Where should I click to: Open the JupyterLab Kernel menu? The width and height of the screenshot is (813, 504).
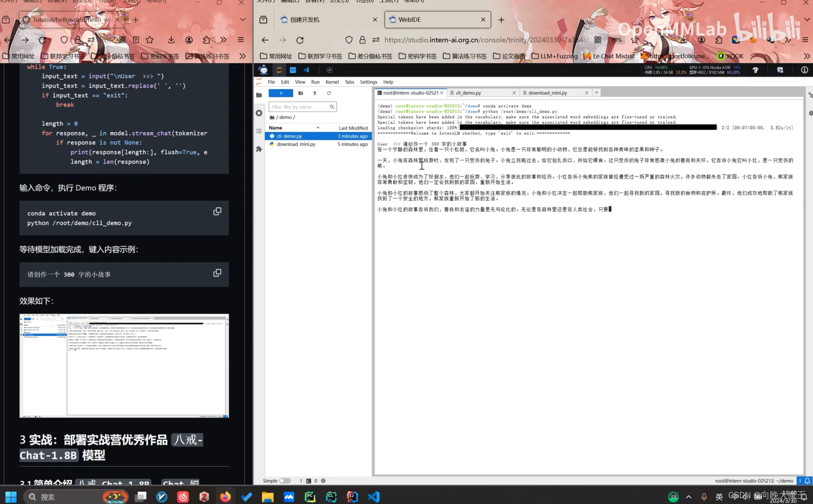tap(332, 82)
